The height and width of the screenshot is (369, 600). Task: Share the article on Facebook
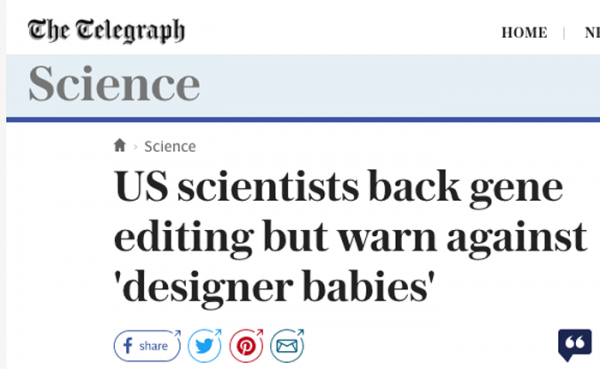[x=147, y=346]
